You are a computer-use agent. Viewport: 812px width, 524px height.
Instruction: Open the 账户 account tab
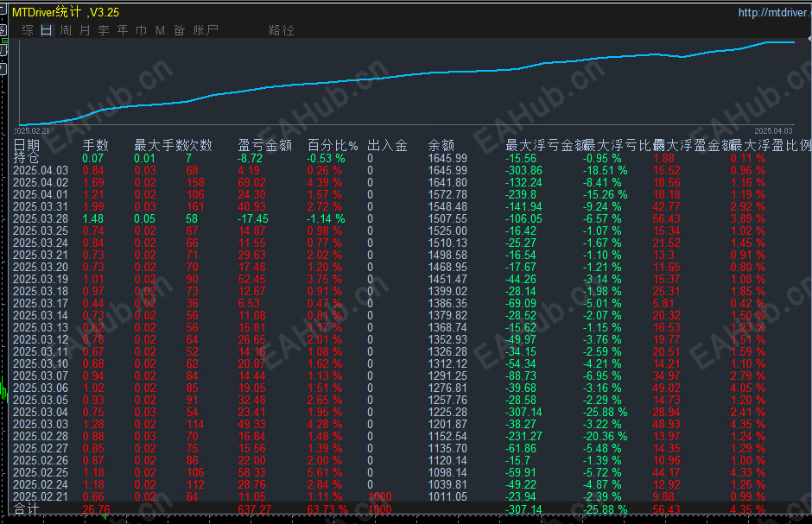pyautogui.click(x=206, y=30)
